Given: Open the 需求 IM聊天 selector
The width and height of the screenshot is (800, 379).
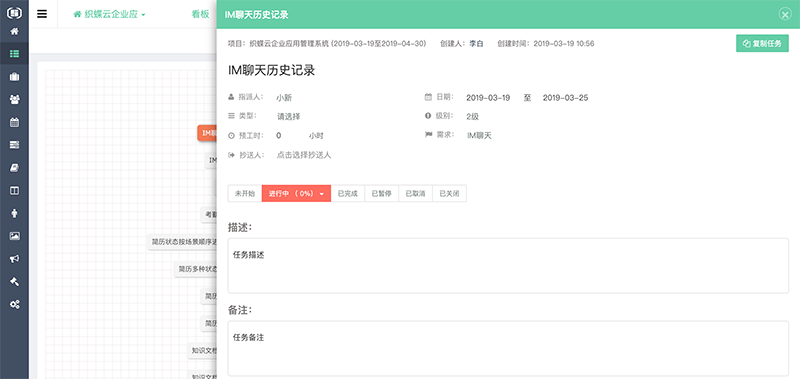Looking at the screenshot, I should tap(479, 136).
